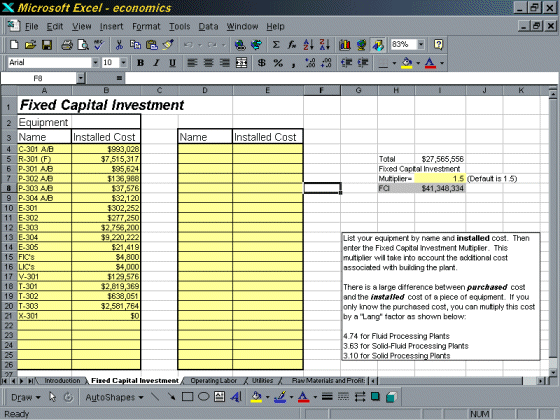This screenshot has width=560, height=420.
Task: Select the Format Painter brush
Action: click(168, 45)
